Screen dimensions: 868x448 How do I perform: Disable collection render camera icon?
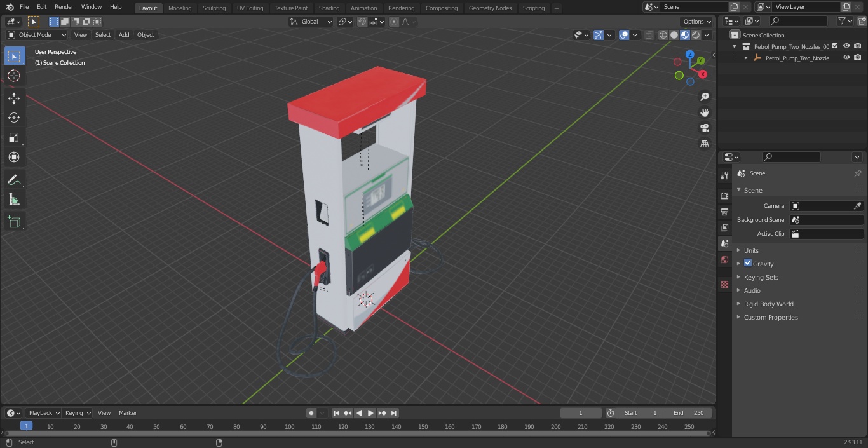858,46
